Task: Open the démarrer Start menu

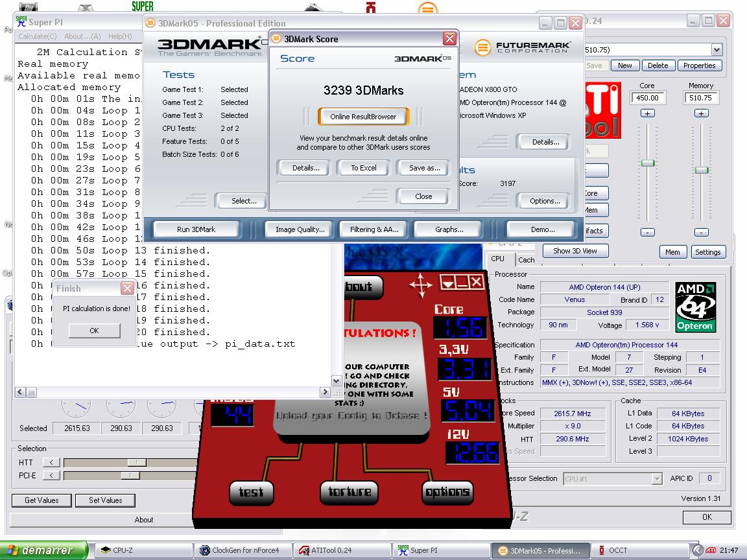Action: point(44,550)
